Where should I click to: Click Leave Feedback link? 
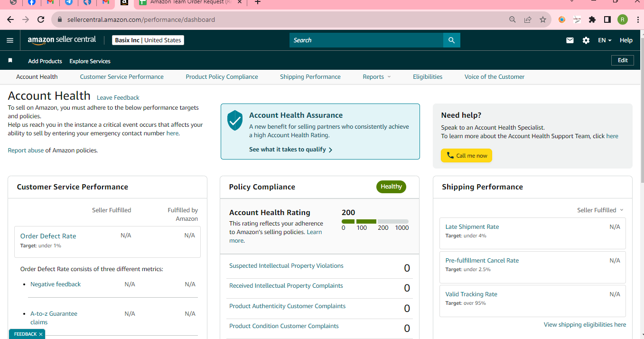click(118, 98)
